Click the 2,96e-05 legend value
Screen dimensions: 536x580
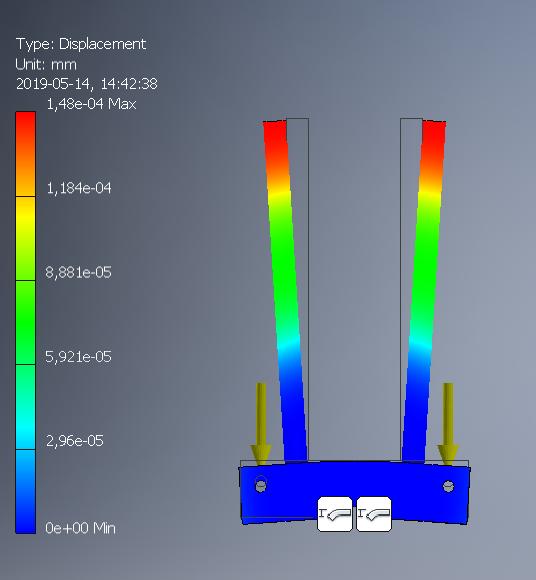(x=75, y=441)
